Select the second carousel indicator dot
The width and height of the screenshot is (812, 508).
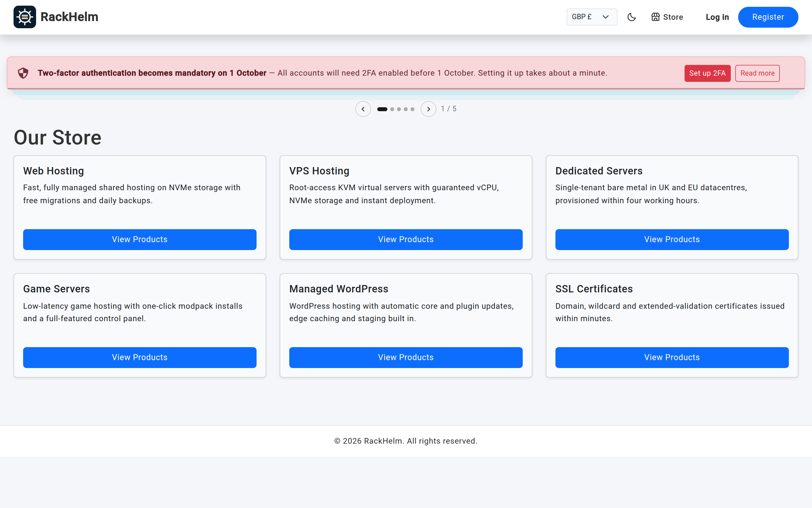tap(392, 109)
